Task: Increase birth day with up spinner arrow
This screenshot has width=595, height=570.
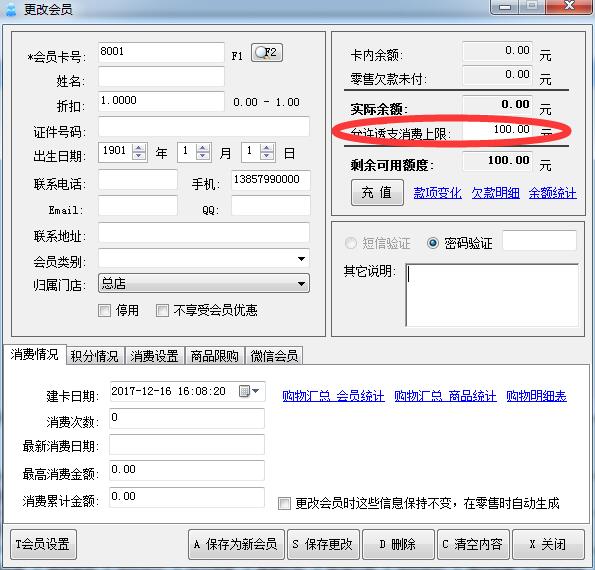Action: coord(267,148)
